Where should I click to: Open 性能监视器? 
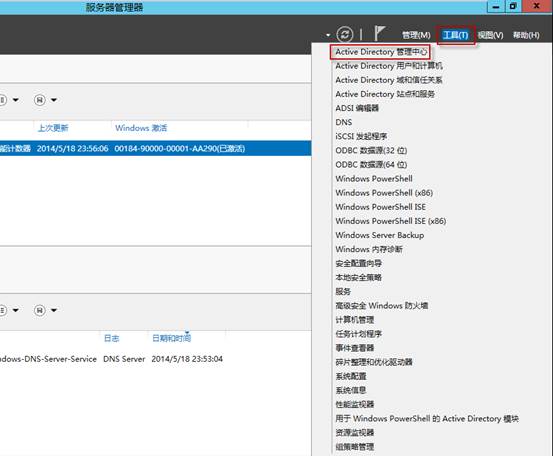[x=354, y=404]
